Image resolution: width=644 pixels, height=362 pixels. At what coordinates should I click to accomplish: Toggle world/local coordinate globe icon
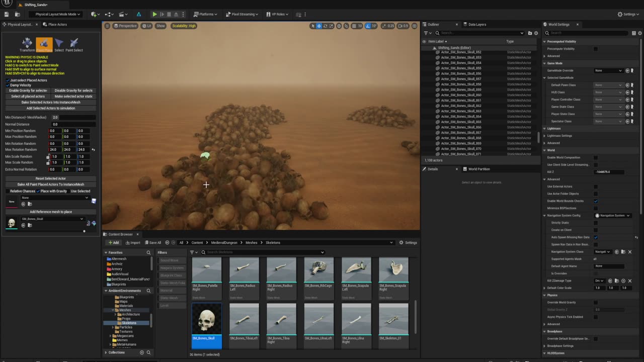pos(339,26)
